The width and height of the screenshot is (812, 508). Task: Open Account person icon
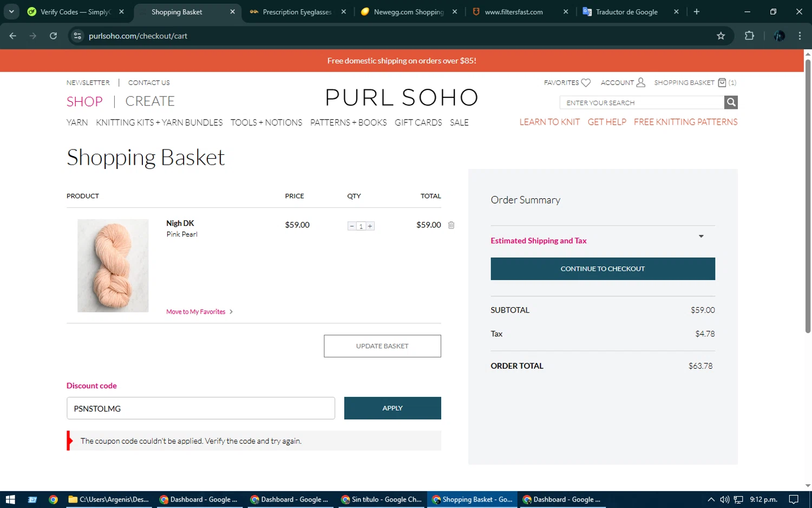(641, 82)
